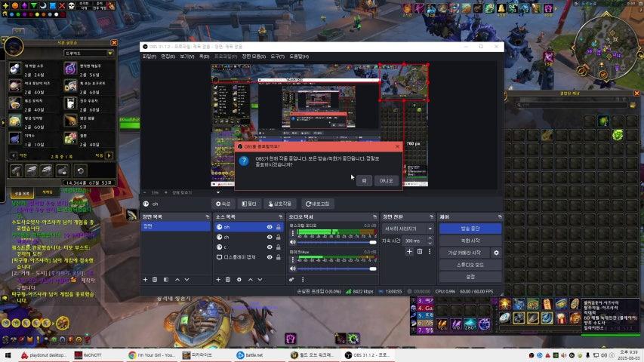Open source properties gear in sources toolbar

click(x=239, y=280)
